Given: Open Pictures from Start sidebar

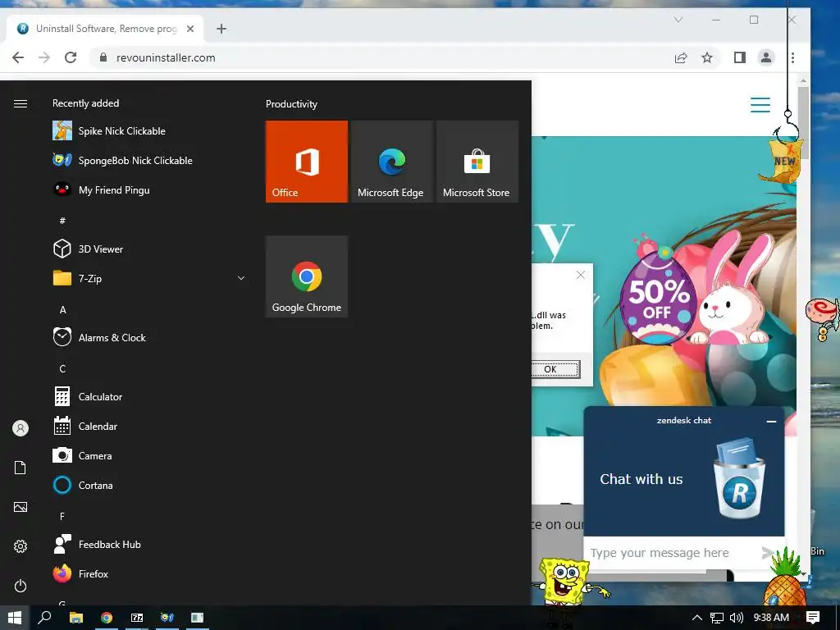Looking at the screenshot, I should click(x=21, y=507).
